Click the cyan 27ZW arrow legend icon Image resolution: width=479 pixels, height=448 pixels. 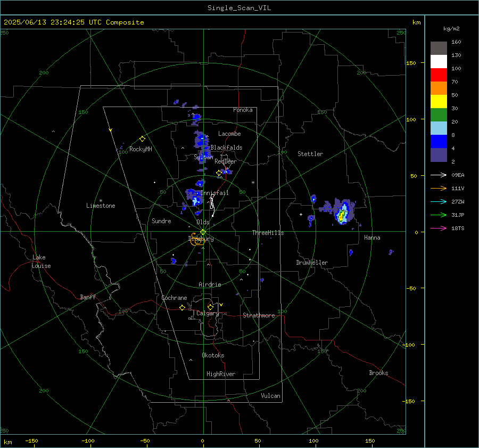pyautogui.click(x=439, y=201)
